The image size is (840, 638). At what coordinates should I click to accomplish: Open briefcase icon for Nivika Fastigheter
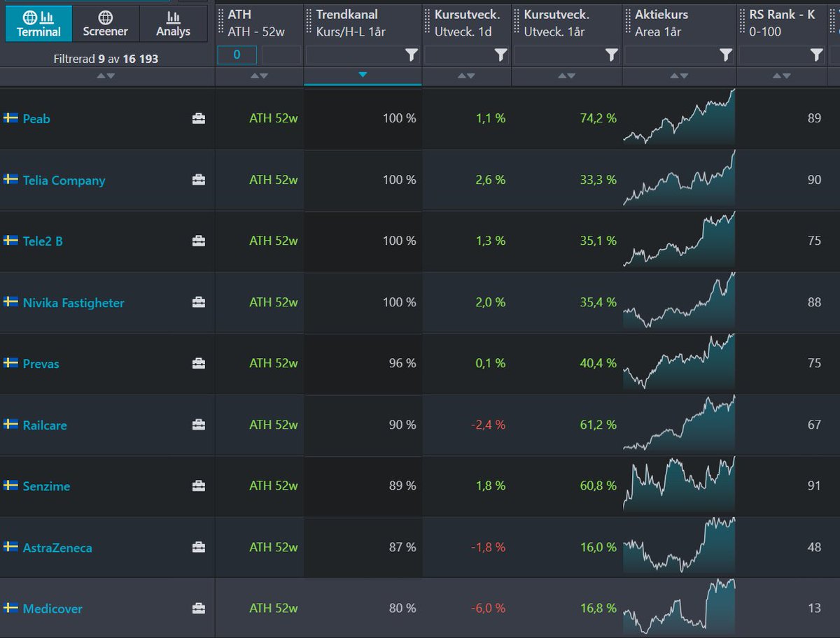199,303
